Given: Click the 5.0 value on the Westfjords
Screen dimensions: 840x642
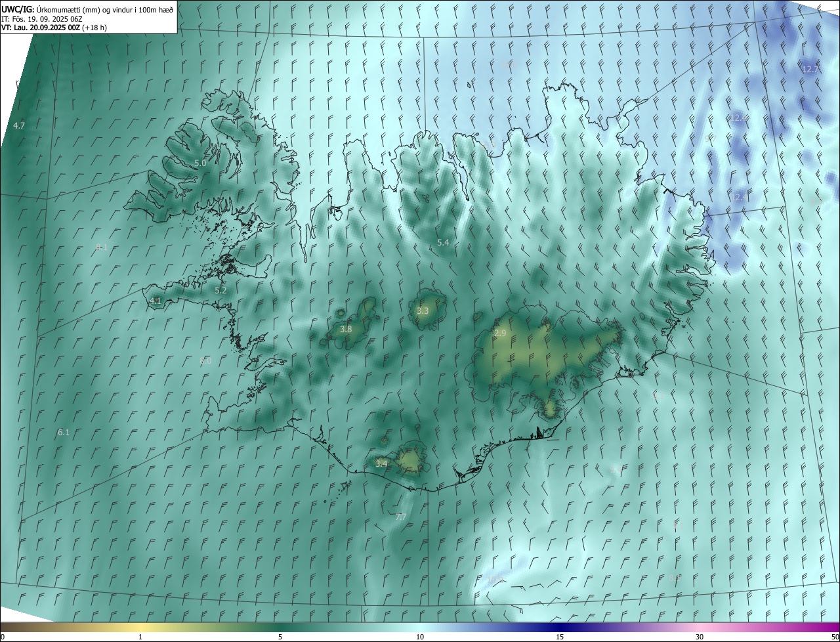Looking at the screenshot, I should pyautogui.click(x=200, y=163).
